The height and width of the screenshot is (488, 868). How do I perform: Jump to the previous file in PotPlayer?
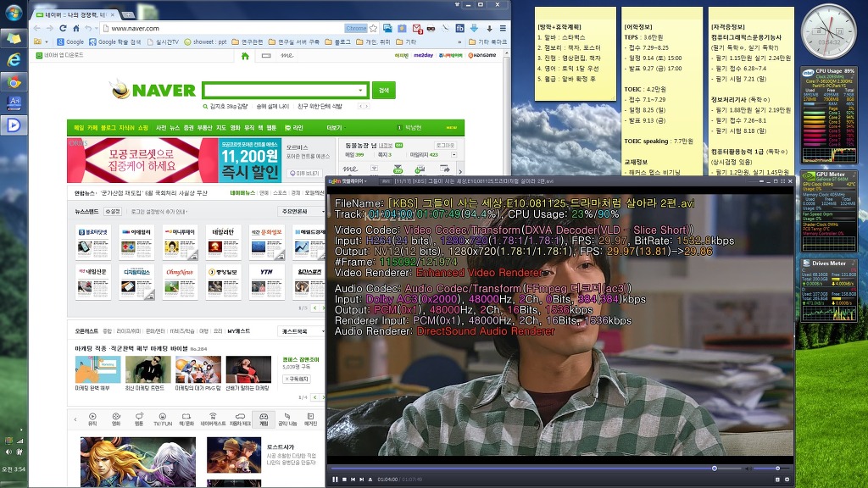click(x=353, y=480)
